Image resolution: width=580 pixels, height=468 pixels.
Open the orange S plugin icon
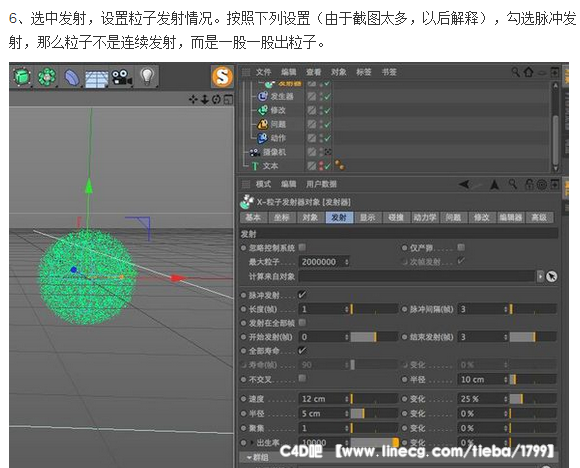(222, 77)
